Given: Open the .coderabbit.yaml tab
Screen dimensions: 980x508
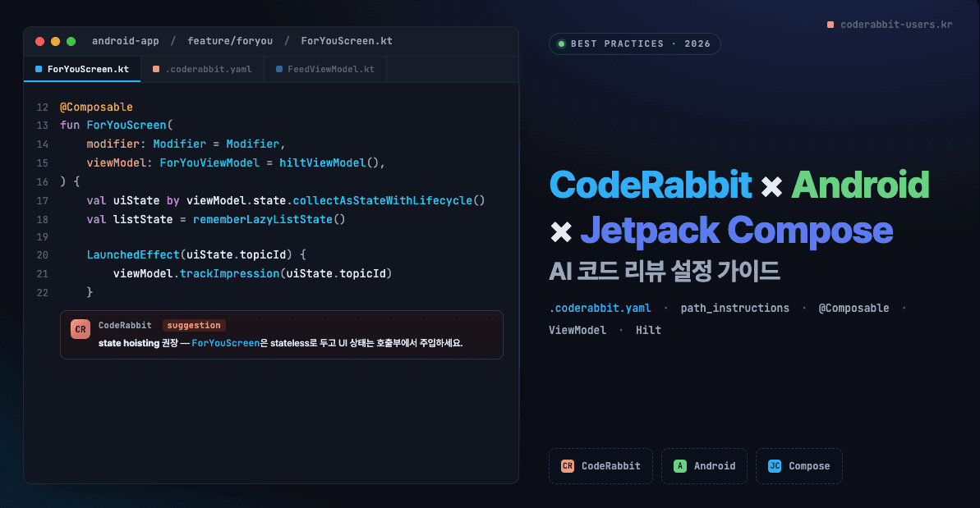Looking at the screenshot, I should pos(203,69).
